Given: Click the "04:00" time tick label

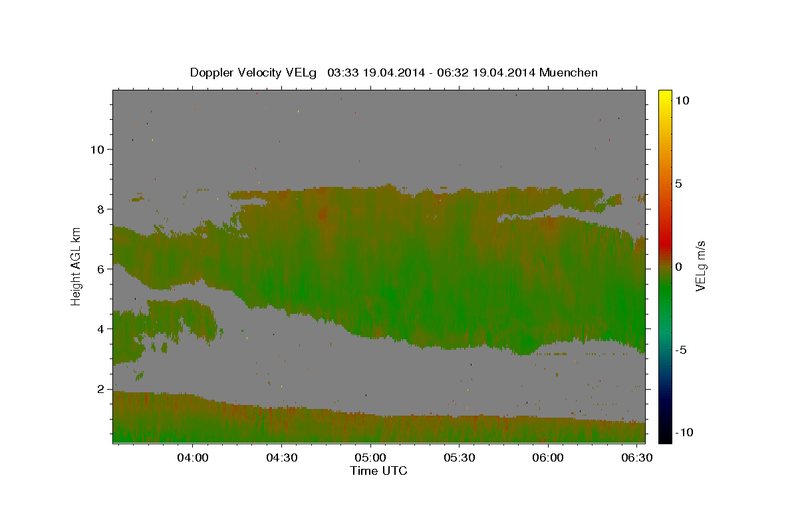Looking at the screenshot, I should [x=193, y=458].
